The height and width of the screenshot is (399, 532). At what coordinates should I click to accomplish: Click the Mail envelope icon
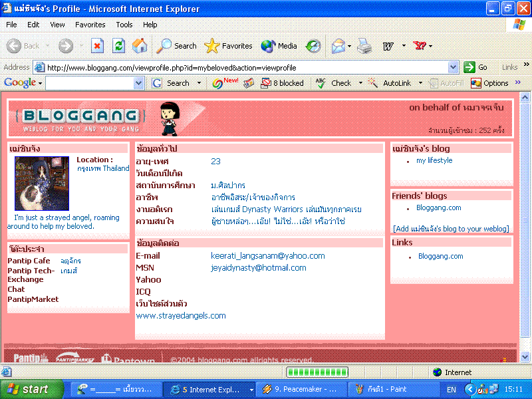tap(338, 46)
